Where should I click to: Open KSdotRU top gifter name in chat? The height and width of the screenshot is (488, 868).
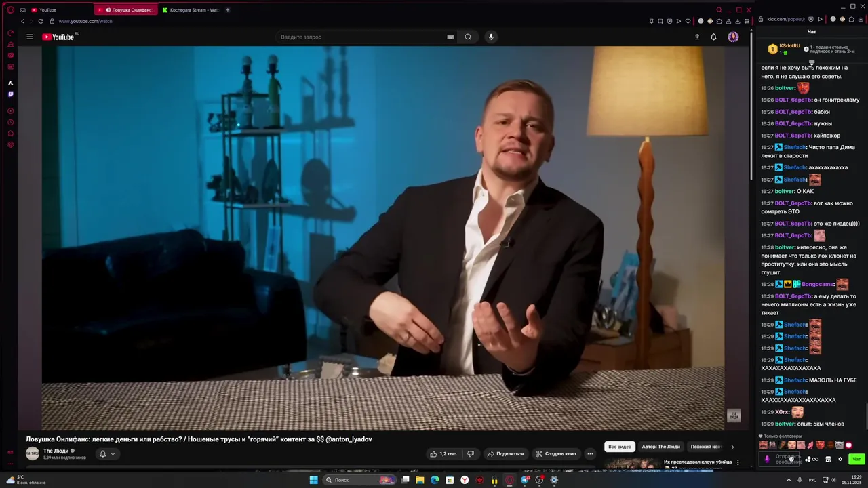790,46
